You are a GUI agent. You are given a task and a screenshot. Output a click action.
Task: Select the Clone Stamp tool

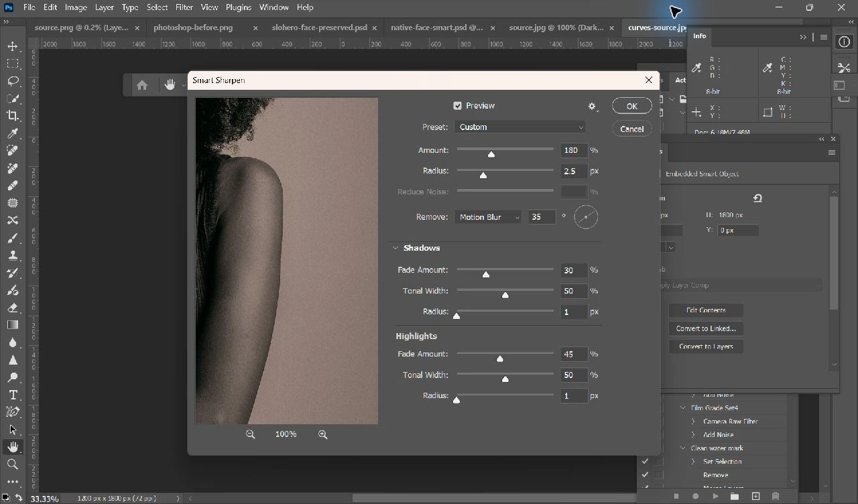(13, 255)
